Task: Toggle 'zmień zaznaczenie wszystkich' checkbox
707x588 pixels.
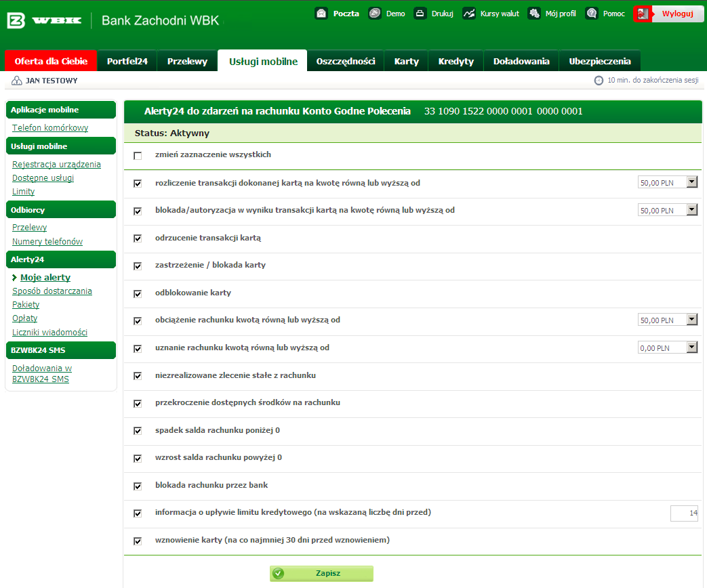Action: [138, 155]
